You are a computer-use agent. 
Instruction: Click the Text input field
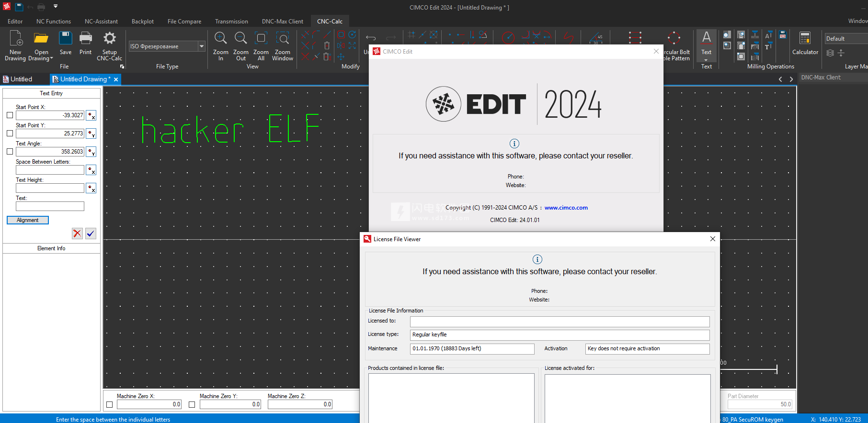50,206
